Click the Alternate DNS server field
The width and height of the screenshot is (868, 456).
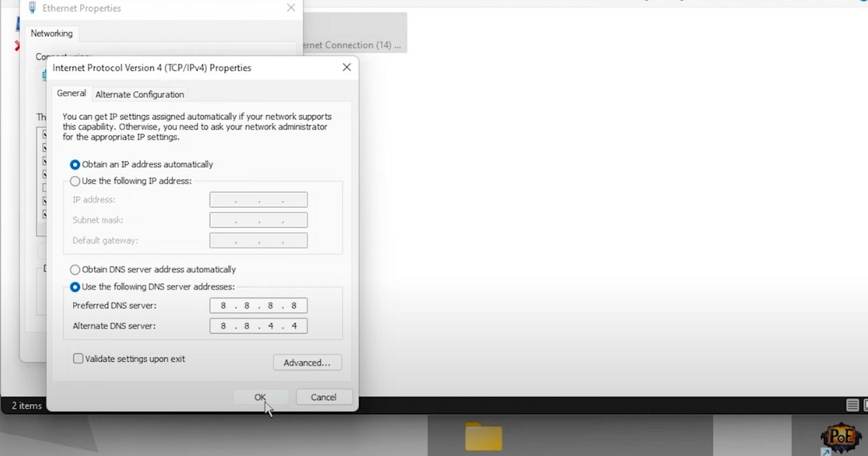click(x=258, y=326)
